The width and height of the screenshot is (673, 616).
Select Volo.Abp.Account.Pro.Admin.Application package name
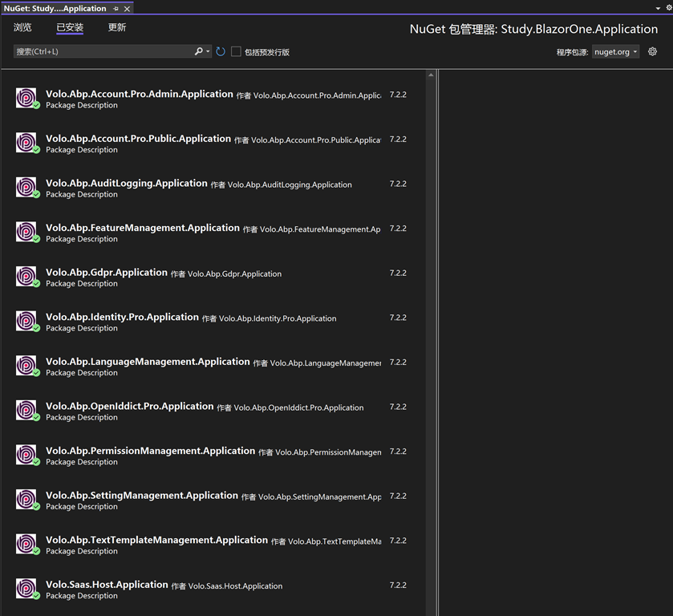point(140,94)
